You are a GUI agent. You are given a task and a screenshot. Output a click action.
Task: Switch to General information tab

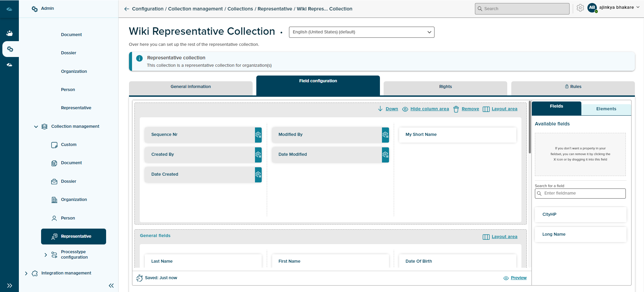click(x=191, y=88)
